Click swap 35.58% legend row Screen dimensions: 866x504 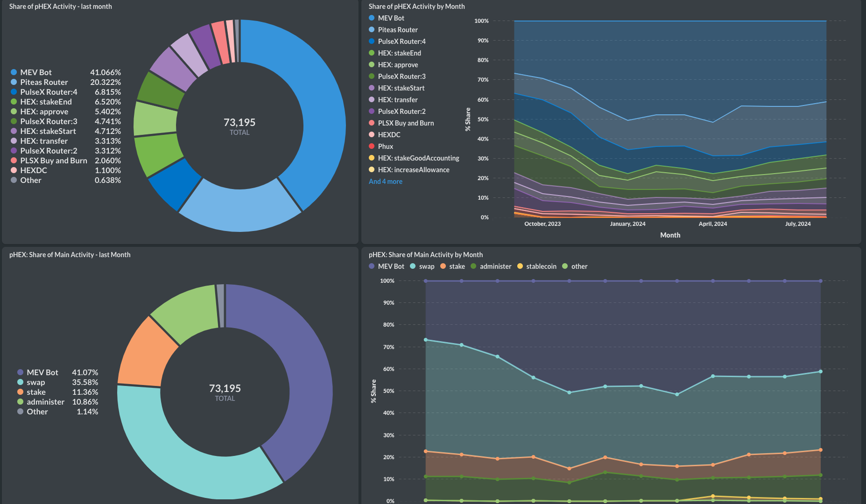tap(58, 382)
